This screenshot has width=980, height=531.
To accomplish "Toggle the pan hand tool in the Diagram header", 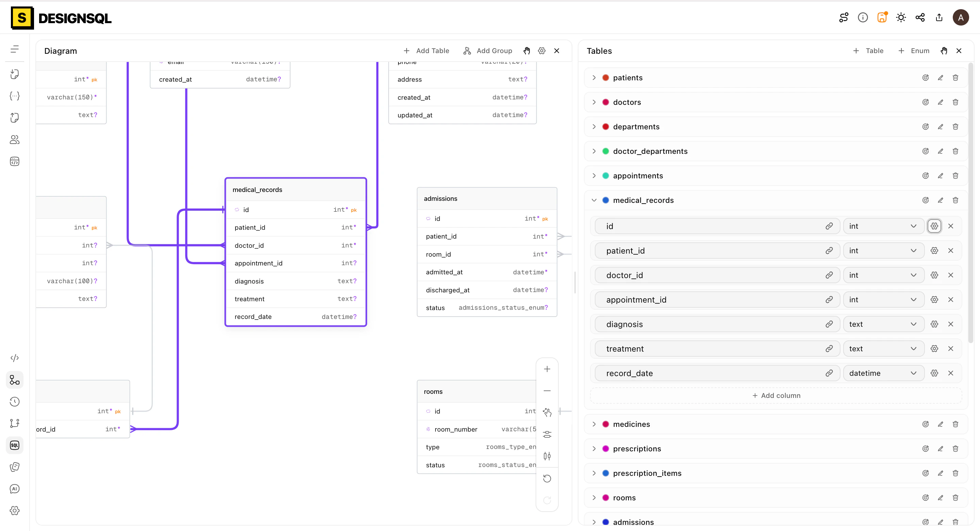I will point(526,51).
